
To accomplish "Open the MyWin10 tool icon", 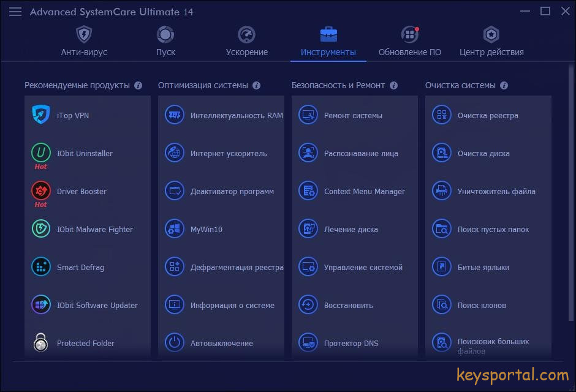I will (x=175, y=229).
